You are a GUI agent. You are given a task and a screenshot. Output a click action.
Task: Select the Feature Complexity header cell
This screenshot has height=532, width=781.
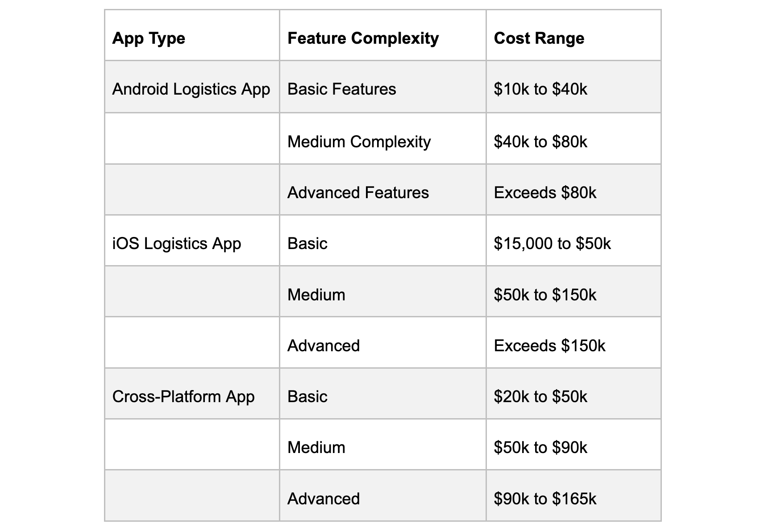point(382,35)
